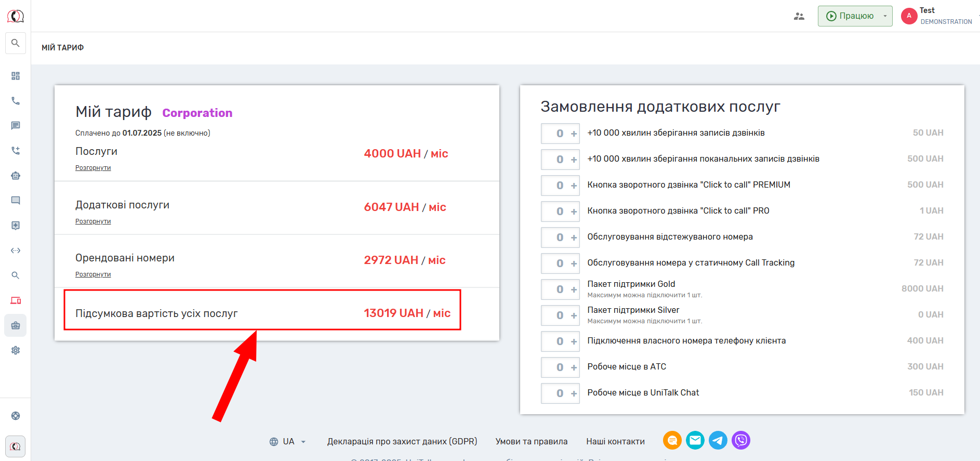The height and width of the screenshot is (461, 980).
Task: Expand the Додаткові послуги details
Action: point(93,221)
